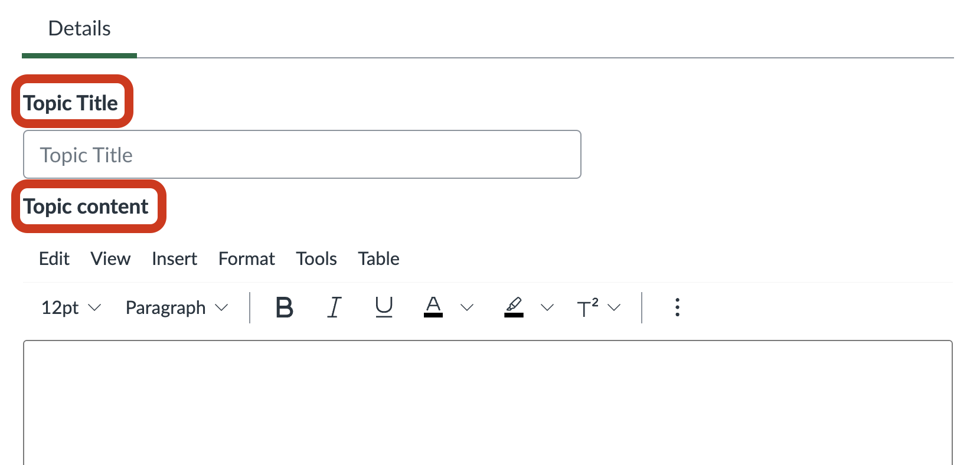This screenshot has height=465, width=980.
Task: Open the Table menu
Action: pyautogui.click(x=378, y=258)
